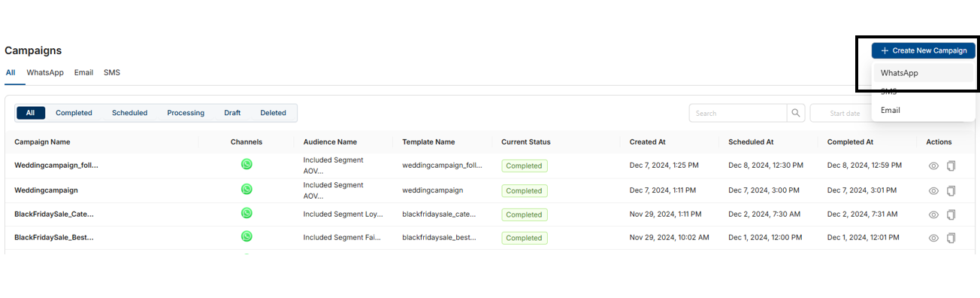Screen dimensions: 980x298
Task: View the Weddingcampaign row via eye icon
Action: click(x=933, y=190)
